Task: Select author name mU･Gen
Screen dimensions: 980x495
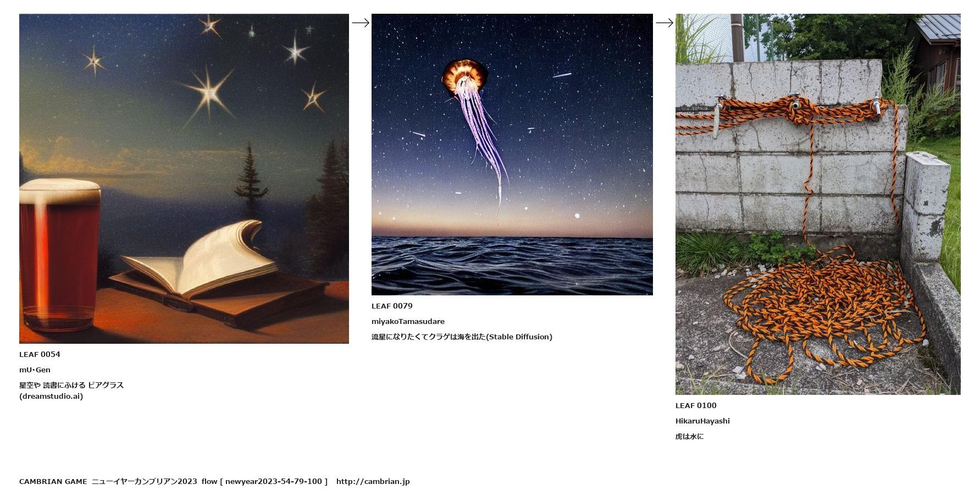Action: tap(35, 370)
